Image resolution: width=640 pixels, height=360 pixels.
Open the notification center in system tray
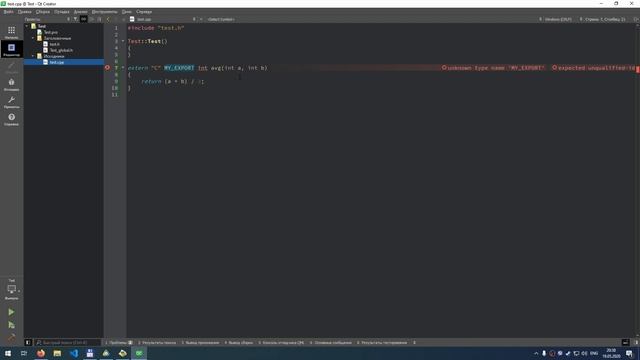click(x=629, y=353)
